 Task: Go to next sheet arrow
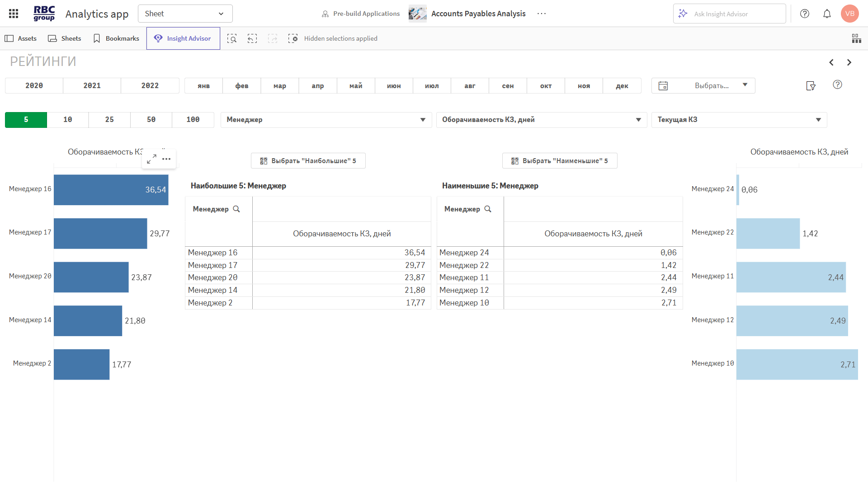[849, 62]
